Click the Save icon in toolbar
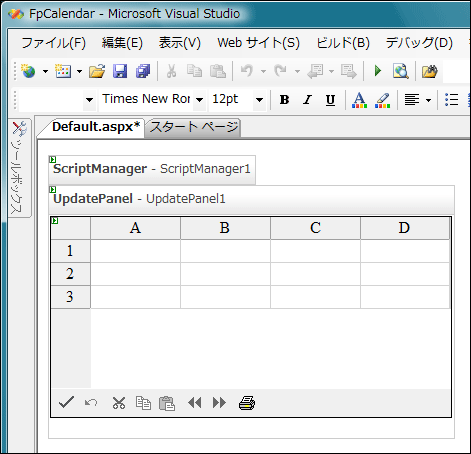 point(120,71)
